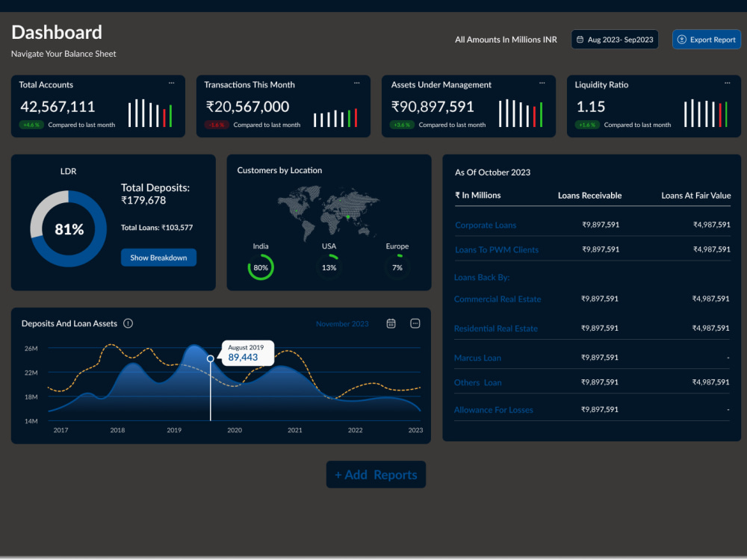The image size is (747, 560).
Task: Click the November 2023 dropdown label
Action: (342, 323)
